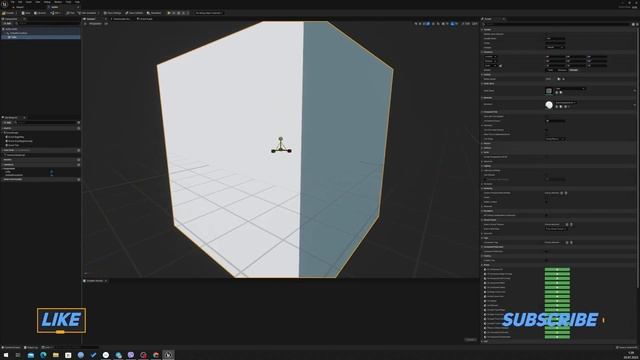Toggle Hide Unrelated nodes in the toolbar
Viewport: 640px width, 360px height.
87,13
